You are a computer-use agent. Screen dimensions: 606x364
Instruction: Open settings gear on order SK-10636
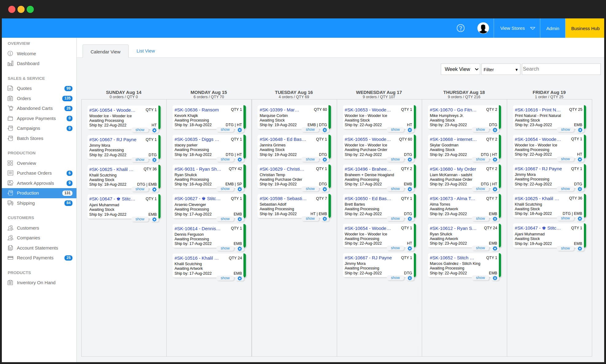click(240, 130)
